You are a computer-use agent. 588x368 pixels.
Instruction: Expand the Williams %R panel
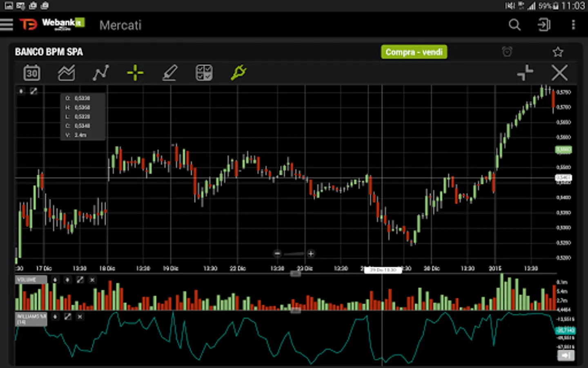tap(68, 316)
